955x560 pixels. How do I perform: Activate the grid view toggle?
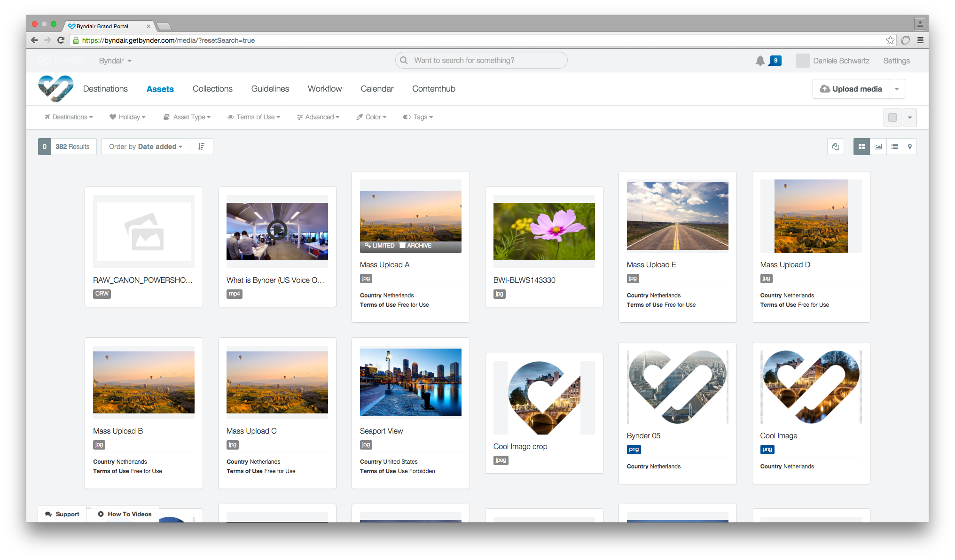[861, 147]
